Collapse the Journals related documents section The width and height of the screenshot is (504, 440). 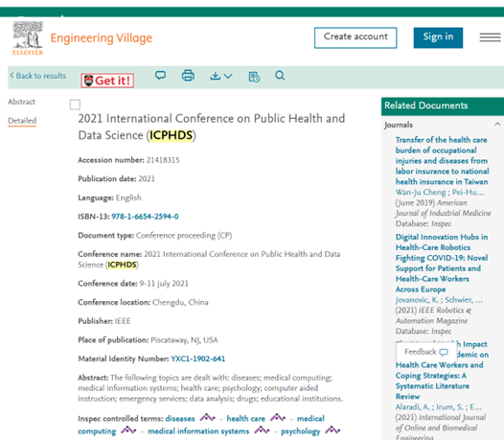tap(497, 125)
